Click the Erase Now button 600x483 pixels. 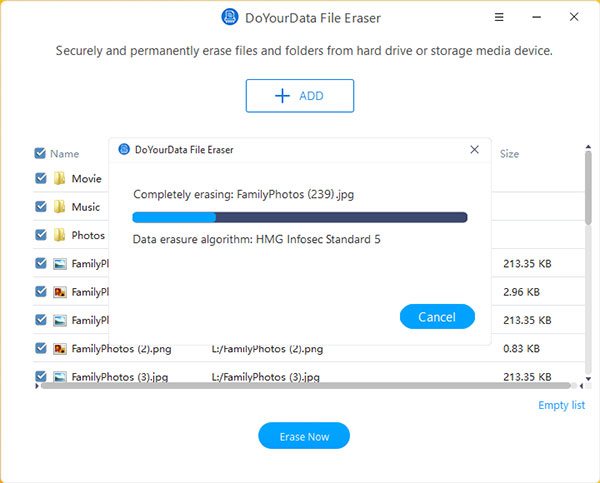coord(304,437)
